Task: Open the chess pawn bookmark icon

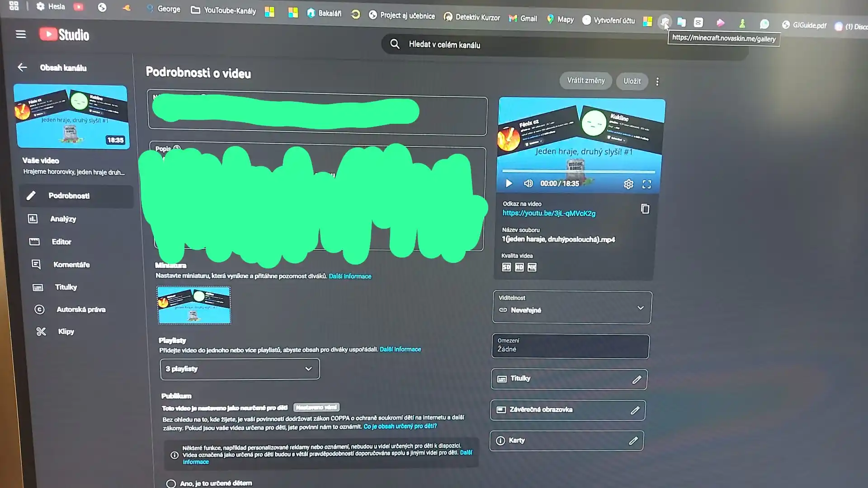Action: 742,23
